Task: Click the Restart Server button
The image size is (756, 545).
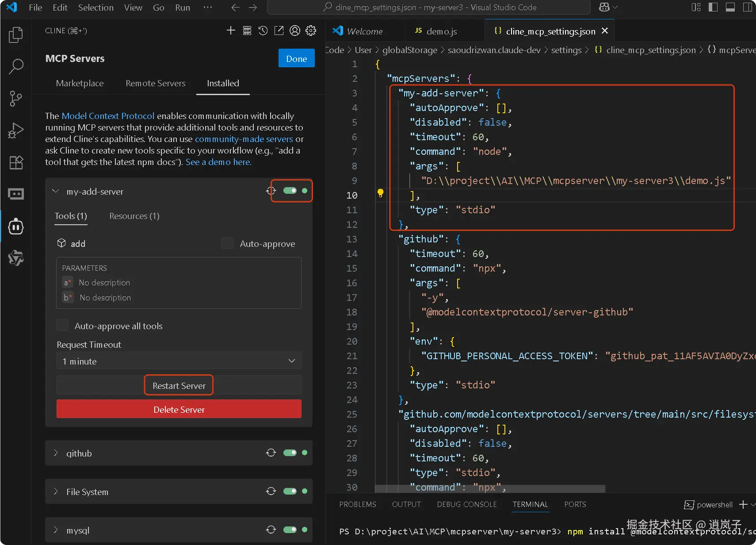Action: (x=179, y=385)
